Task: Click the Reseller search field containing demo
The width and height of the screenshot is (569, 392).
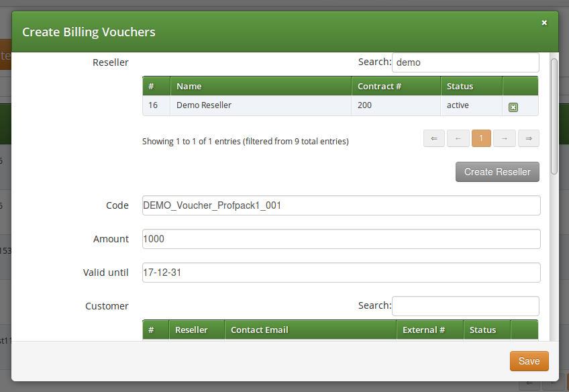Action: 465,62
